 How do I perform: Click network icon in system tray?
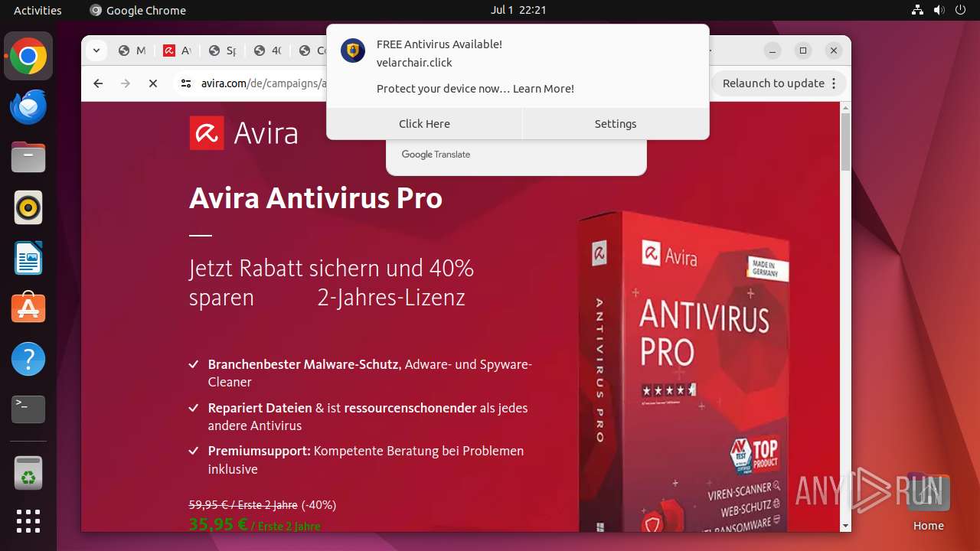(x=918, y=10)
